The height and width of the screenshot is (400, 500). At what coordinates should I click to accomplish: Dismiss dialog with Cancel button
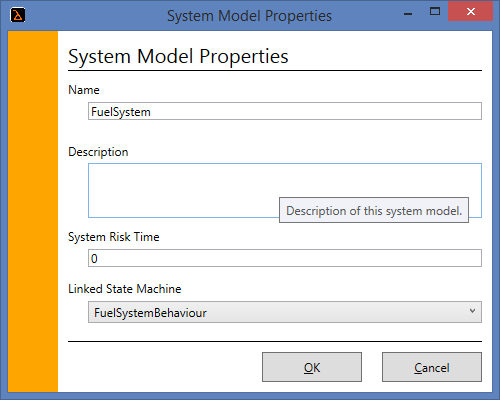[x=432, y=367]
